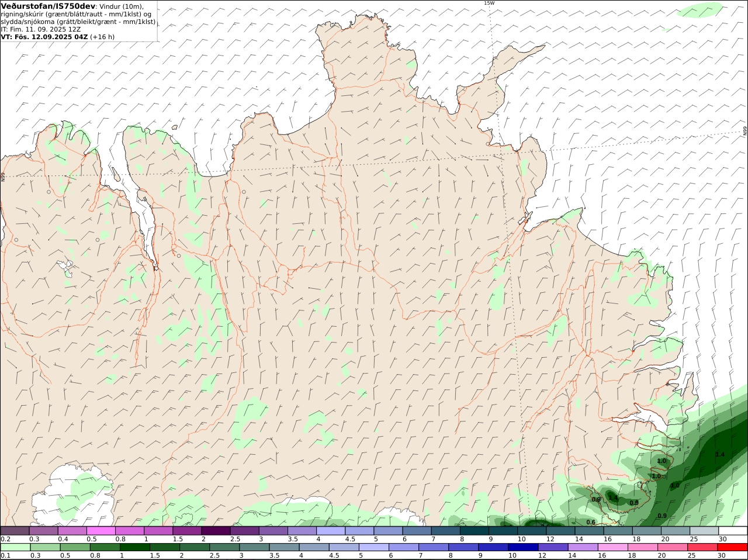Select the 0.5–0.8 magenta pink snow swatch
This screenshot has width=748, height=560.
pyautogui.click(x=101, y=531)
